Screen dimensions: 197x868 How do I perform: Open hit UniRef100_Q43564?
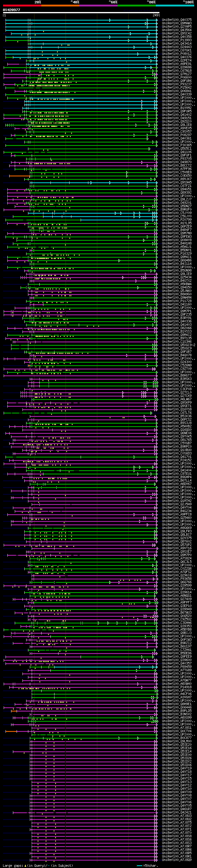[x=177, y=30]
